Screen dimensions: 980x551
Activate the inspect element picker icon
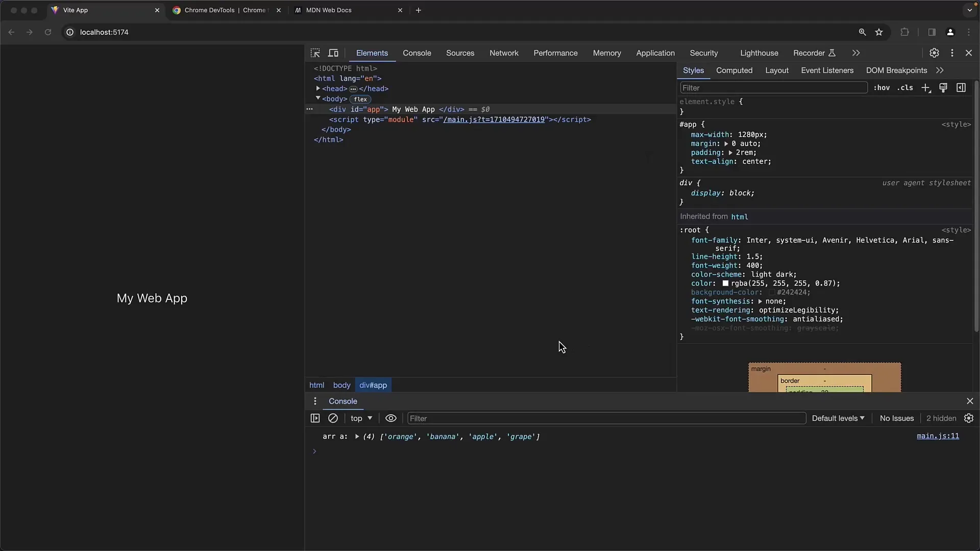(315, 53)
